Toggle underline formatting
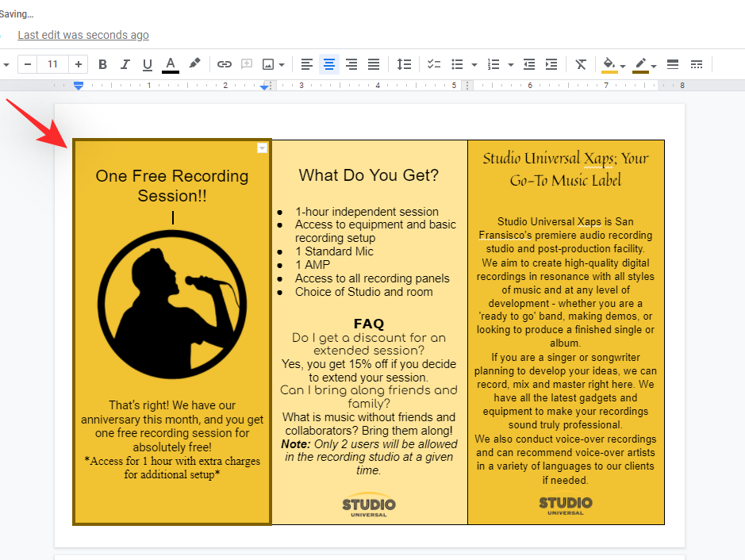Image resolution: width=745 pixels, height=560 pixels. [x=147, y=64]
